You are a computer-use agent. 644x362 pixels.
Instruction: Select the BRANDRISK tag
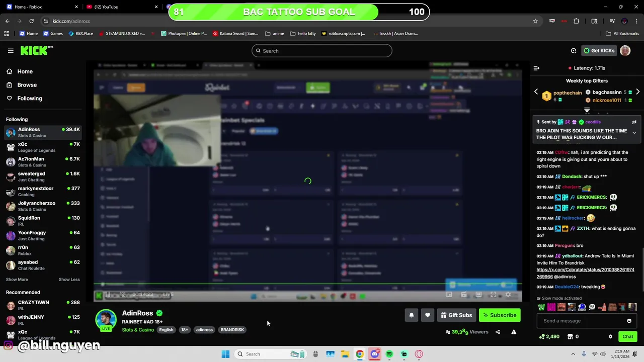coord(232,330)
